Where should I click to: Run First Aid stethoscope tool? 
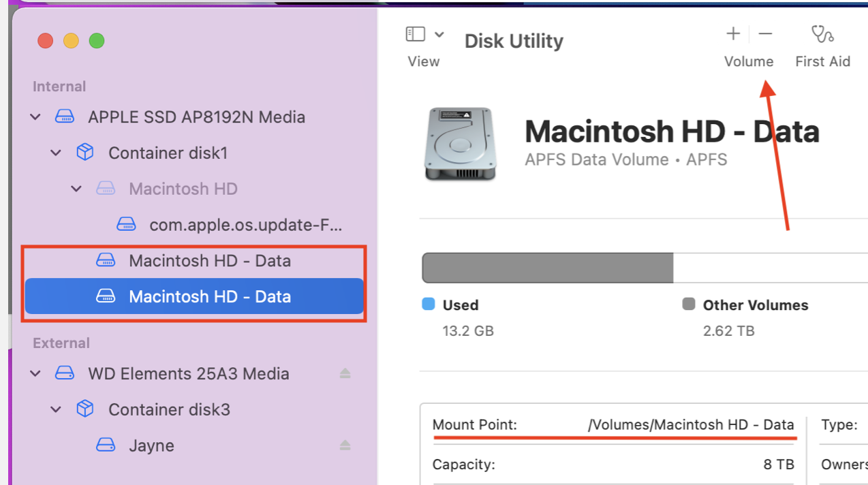(822, 34)
